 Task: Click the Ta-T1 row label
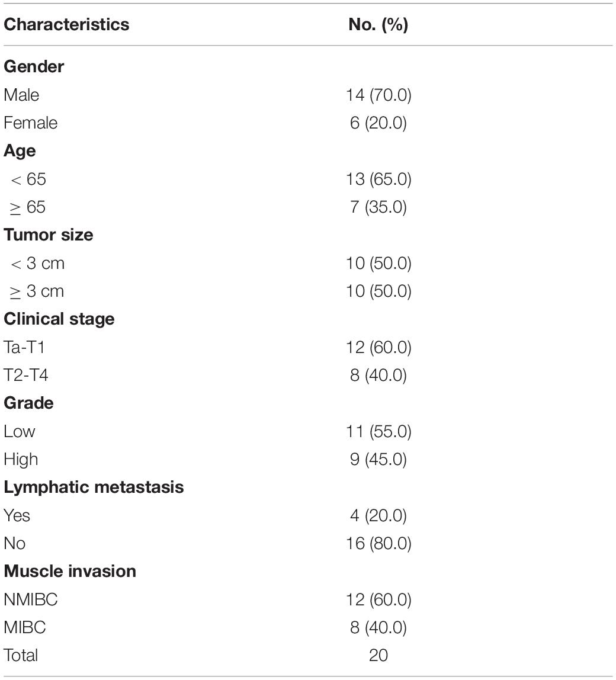pos(24,347)
